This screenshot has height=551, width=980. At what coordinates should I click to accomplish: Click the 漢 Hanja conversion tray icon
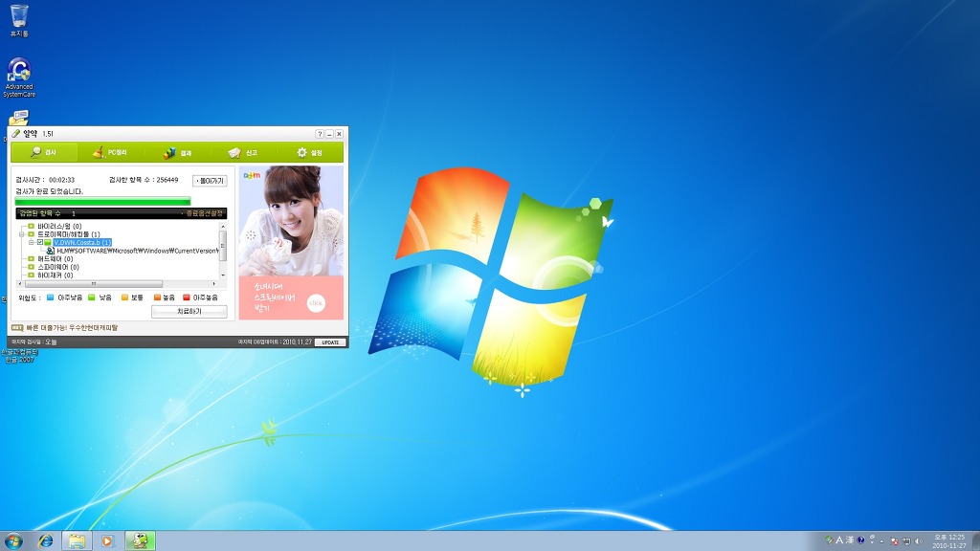pyautogui.click(x=850, y=540)
